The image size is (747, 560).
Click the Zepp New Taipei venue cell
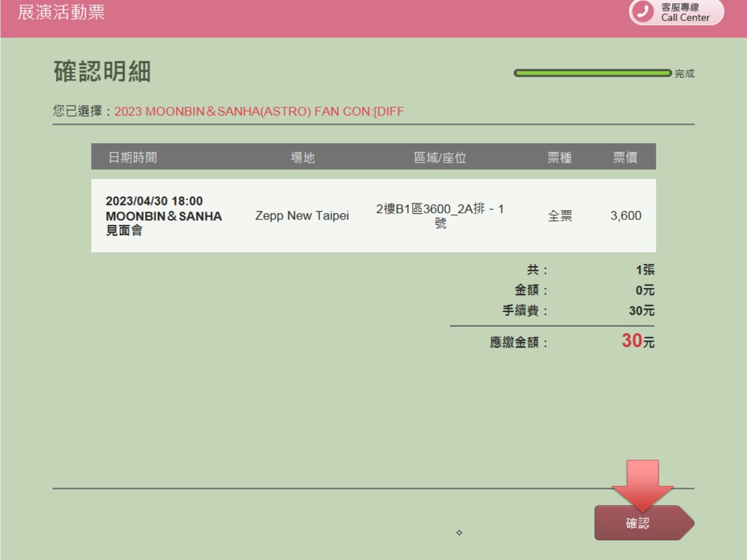(x=302, y=215)
